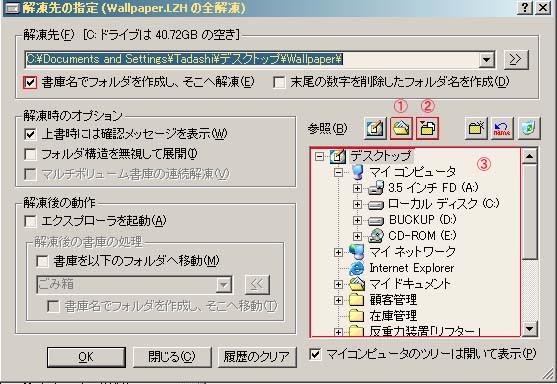This screenshot has width=557, height=384.
Task: Expand the BUCKUP (D:) node
Action: 357,220
